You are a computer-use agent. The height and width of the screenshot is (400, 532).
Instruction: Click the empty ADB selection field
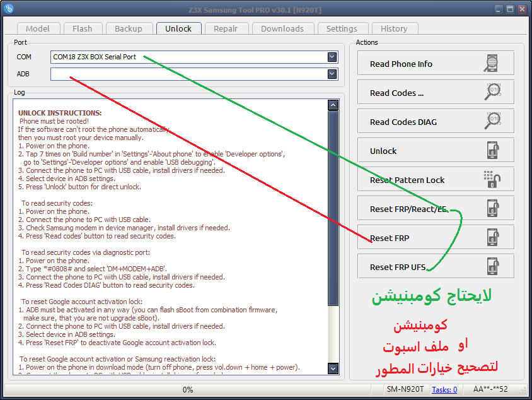(x=194, y=74)
